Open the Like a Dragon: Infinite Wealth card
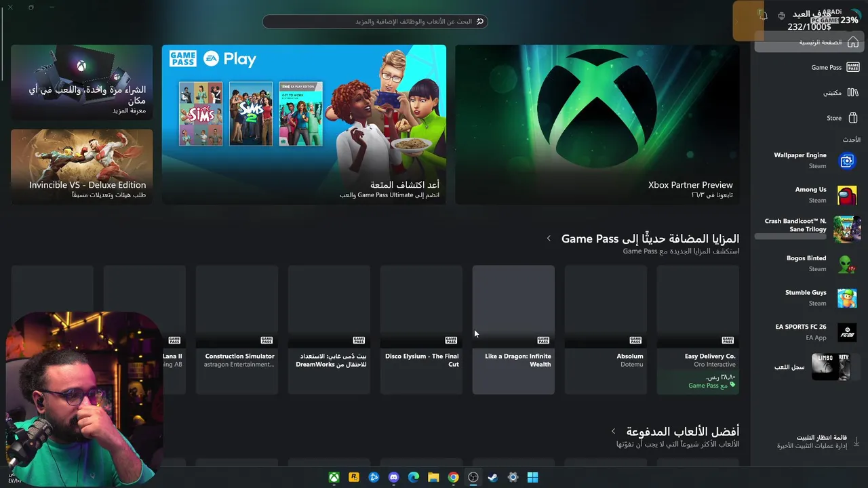Viewport: 868px width, 488px height. [513, 329]
